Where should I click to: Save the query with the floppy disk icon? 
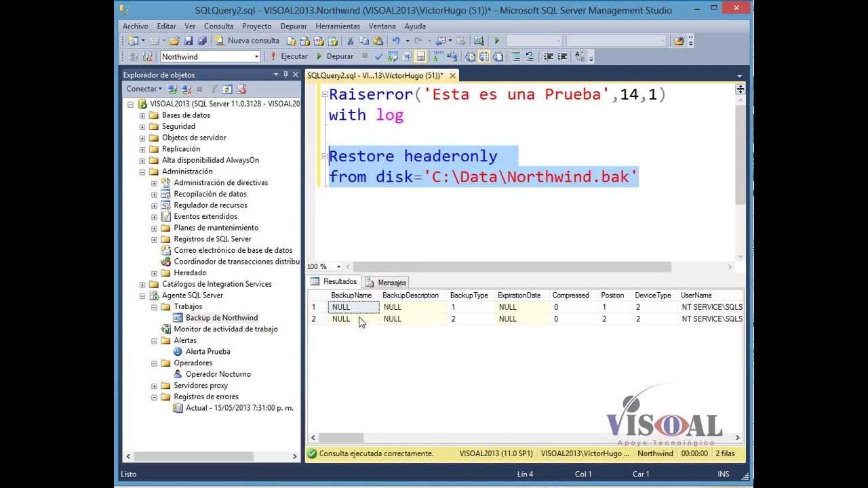pyautogui.click(x=189, y=41)
